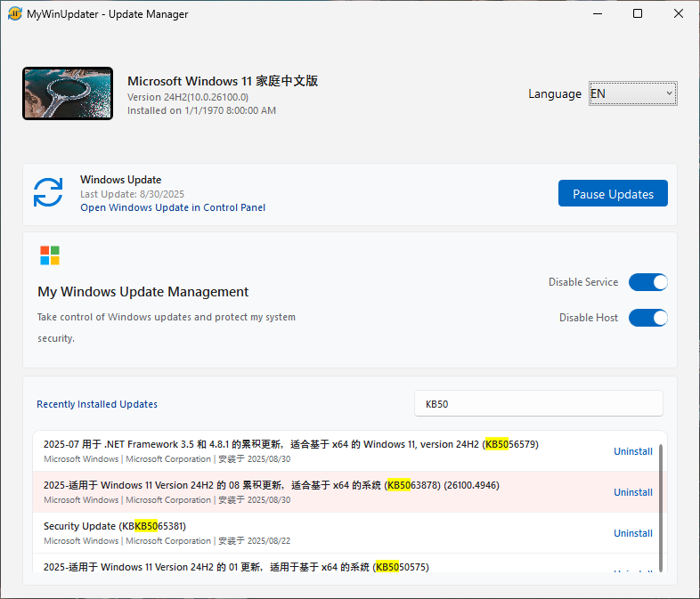Uninstall the Security Update KB5065381
This screenshot has width=700, height=599.
point(633,533)
